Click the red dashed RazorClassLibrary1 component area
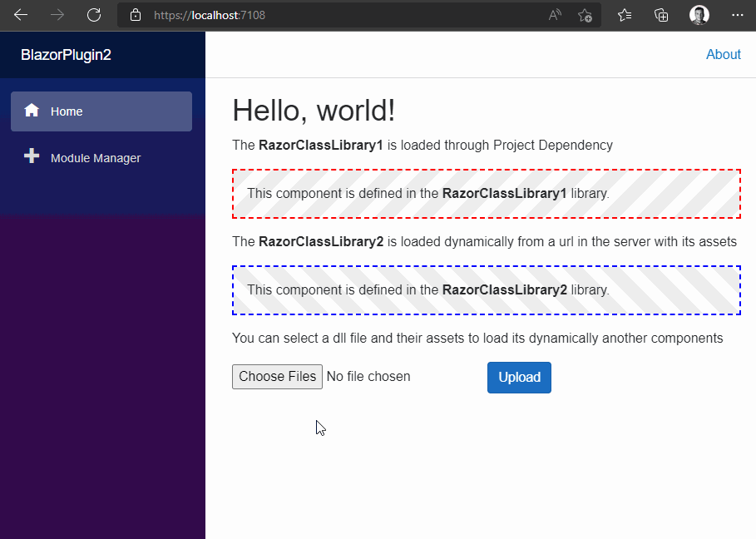 487,193
